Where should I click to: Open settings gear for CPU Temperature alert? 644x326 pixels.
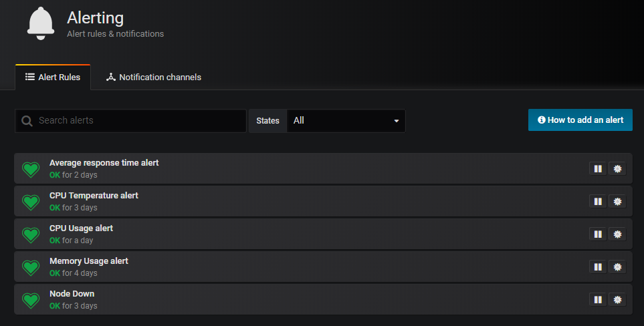click(617, 201)
